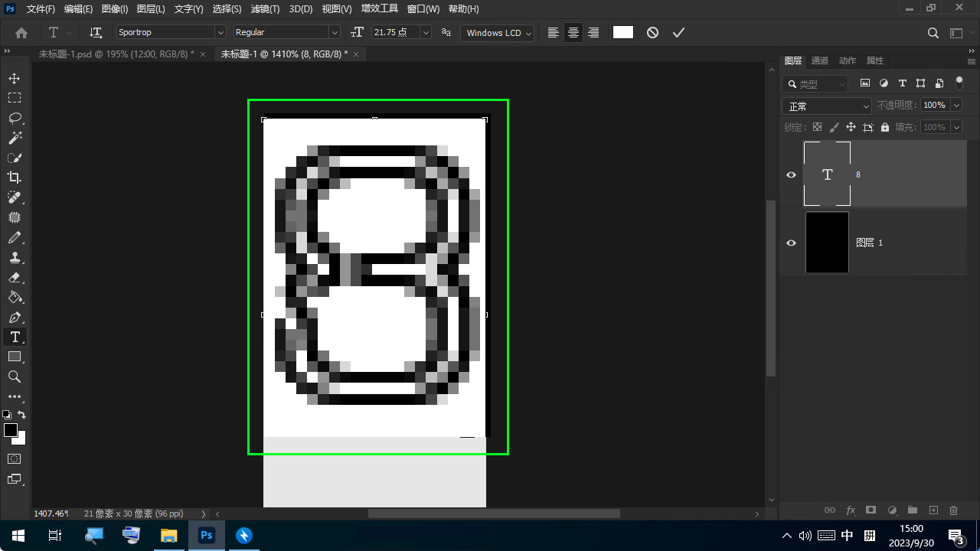The image size is (980, 551).
Task: Toggle center text alignment
Action: pyautogui.click(x=573, y=33)
